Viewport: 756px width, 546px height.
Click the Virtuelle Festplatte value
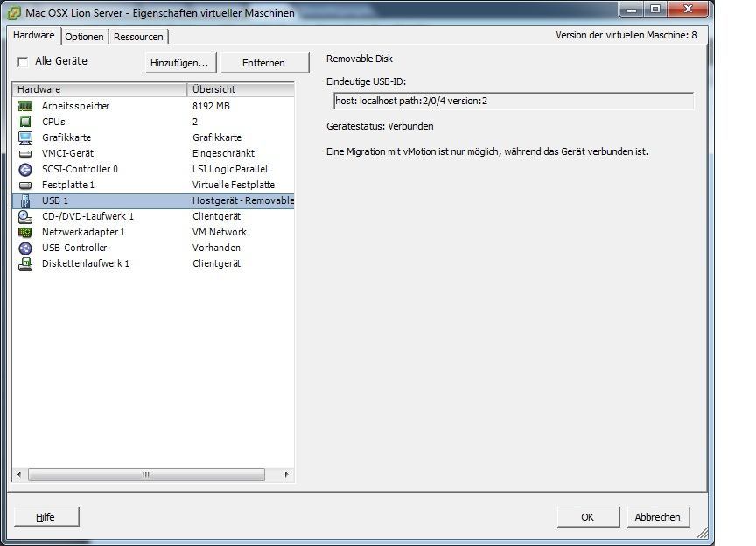point(234,185)
